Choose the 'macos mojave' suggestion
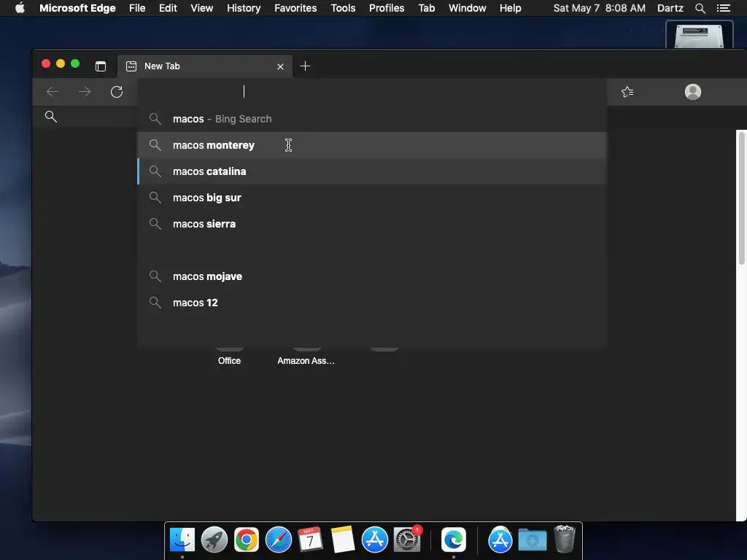This screenshot has width=747, height=560. click(x=371, y=276)
